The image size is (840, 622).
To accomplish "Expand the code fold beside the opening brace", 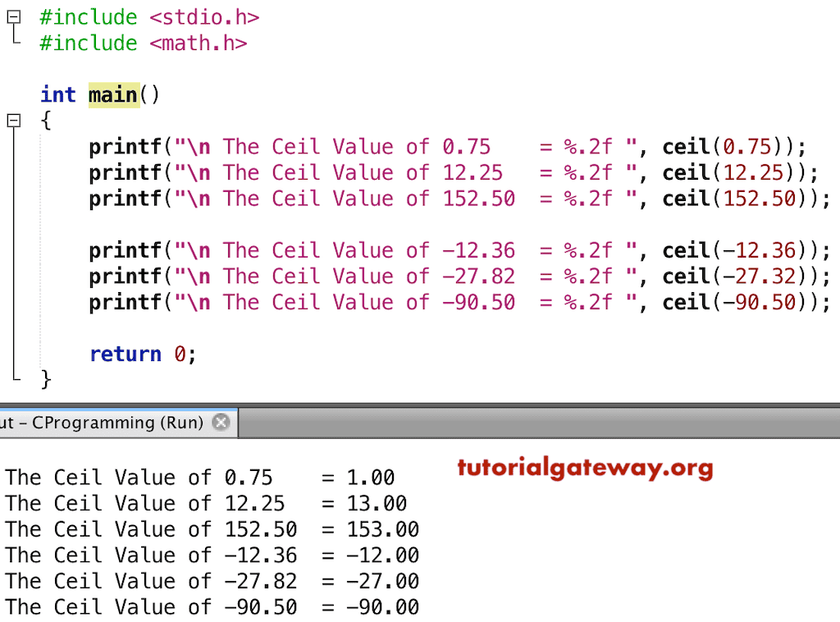I will (x=13, y=121).
